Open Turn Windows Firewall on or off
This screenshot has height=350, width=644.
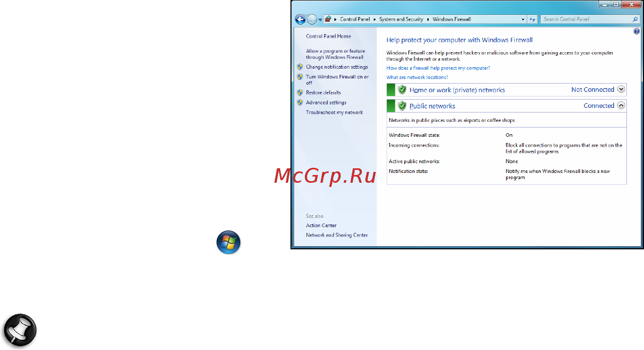pos(338,79)
